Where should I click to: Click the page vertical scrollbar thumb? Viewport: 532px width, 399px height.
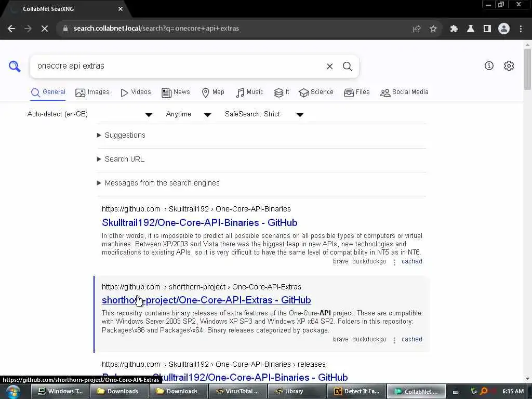(x=527, y=70)
